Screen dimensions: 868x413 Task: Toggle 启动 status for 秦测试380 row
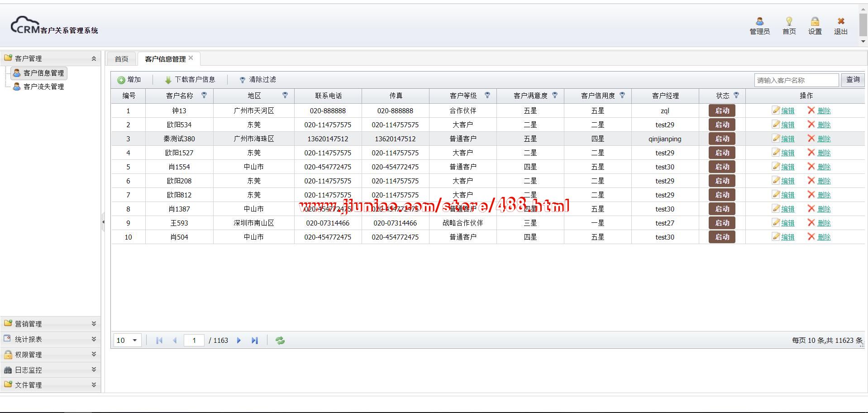tap(722, 139)
